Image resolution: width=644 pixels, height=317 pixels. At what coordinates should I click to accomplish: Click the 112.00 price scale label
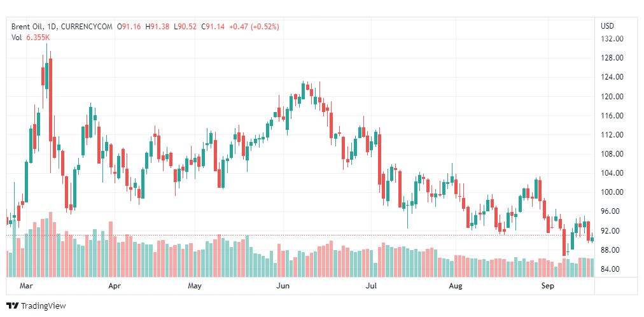[612, 135]
